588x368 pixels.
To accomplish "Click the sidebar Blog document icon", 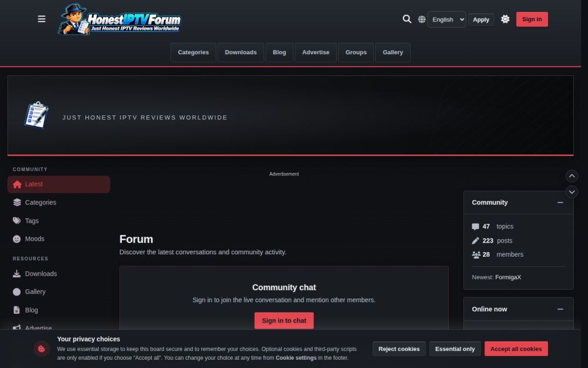I will 17,310.
